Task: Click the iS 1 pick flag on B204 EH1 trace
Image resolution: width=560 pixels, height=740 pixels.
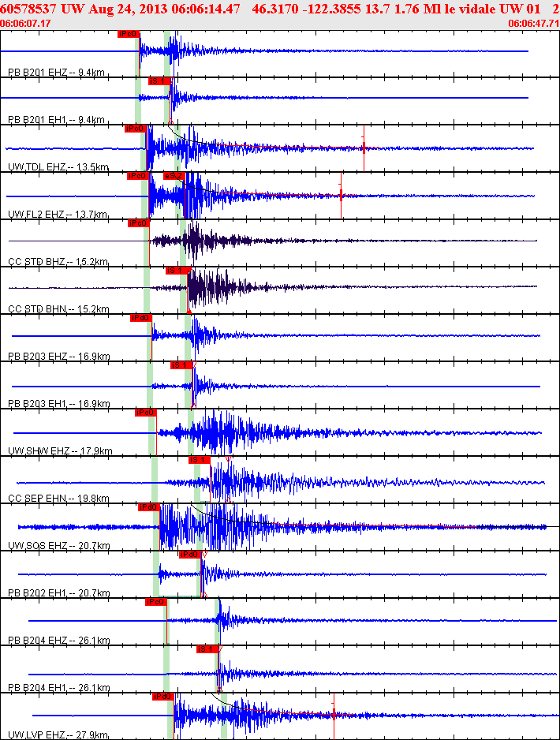Action: 207,649
